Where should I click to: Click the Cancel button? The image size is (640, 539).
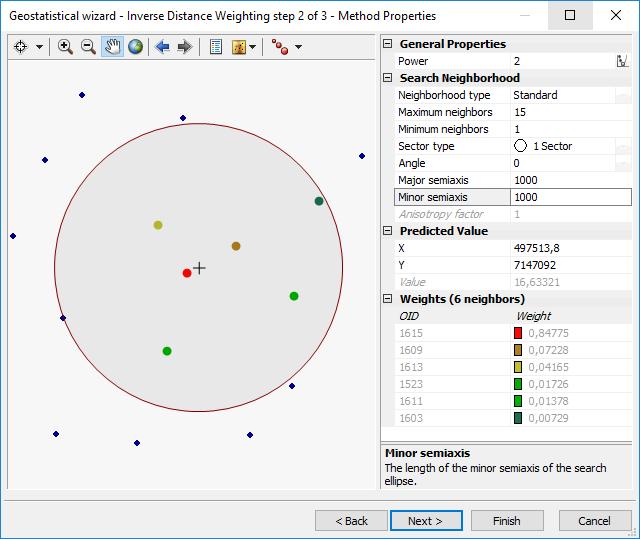595,521
